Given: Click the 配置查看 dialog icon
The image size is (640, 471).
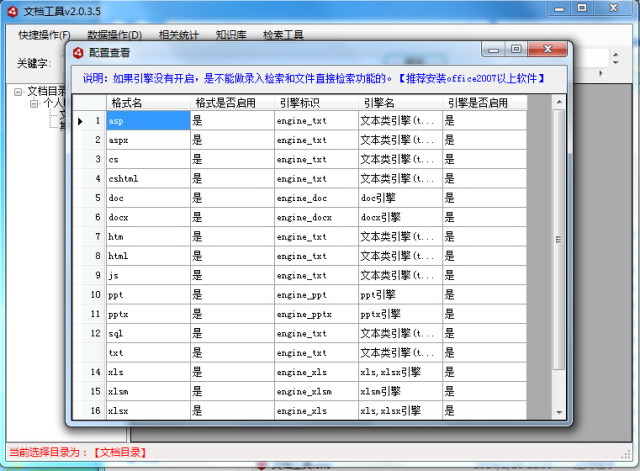Looking at the screenshot, I should tap(78, 53).
